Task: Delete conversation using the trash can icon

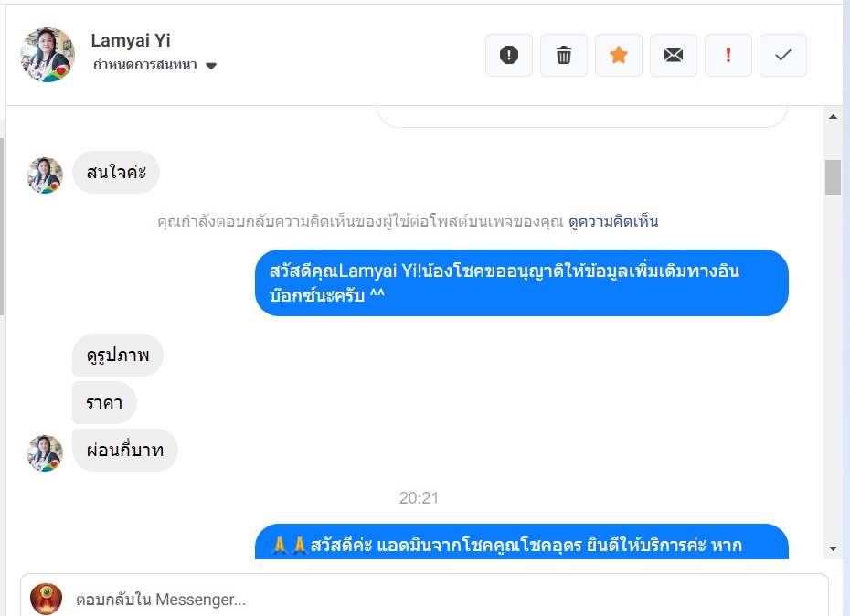Action: click(x=564, y=56)
